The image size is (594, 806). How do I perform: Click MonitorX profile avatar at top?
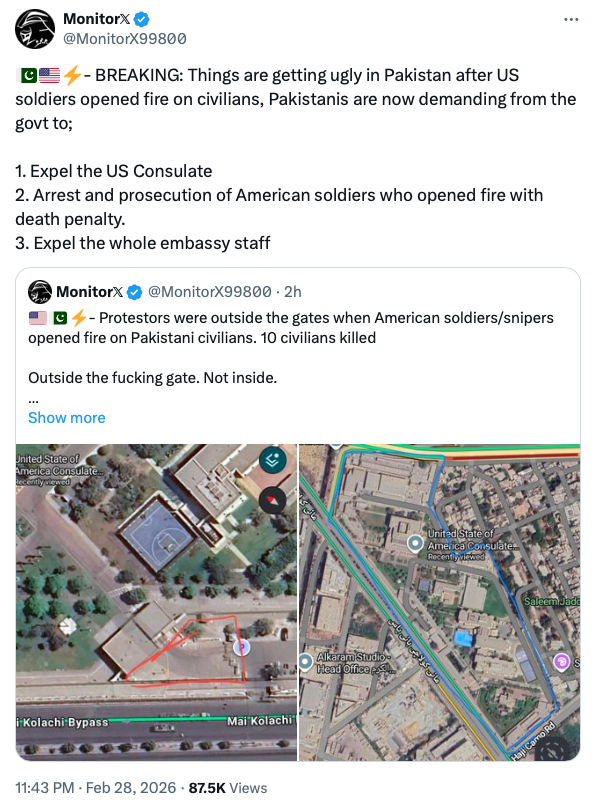(35, 29)
